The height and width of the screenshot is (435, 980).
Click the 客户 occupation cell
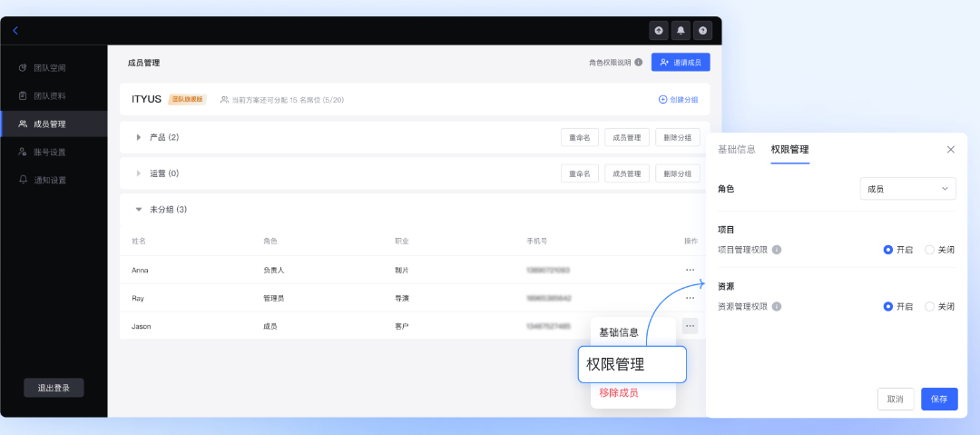click(x=402, y=326)
